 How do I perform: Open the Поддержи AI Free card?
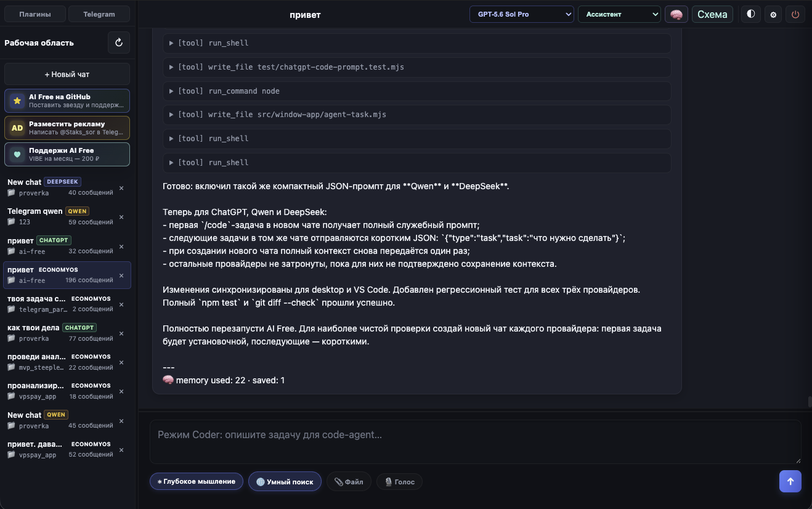[67, 154]
